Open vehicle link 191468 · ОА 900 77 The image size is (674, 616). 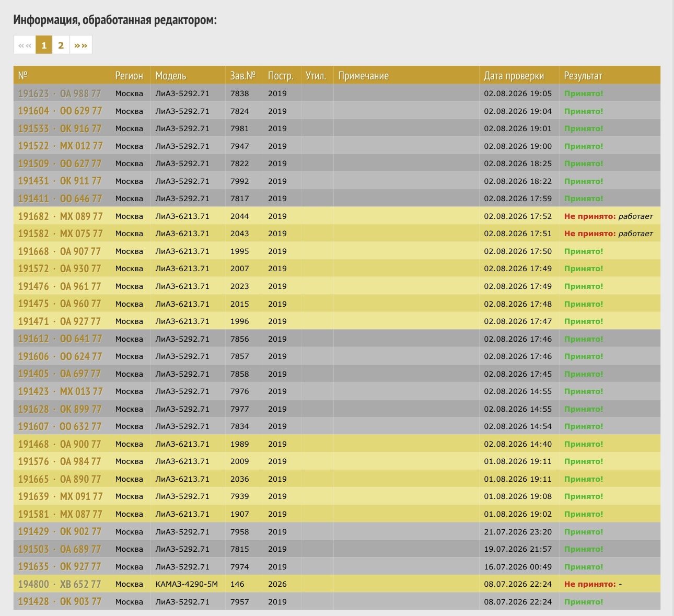[60, 444]
